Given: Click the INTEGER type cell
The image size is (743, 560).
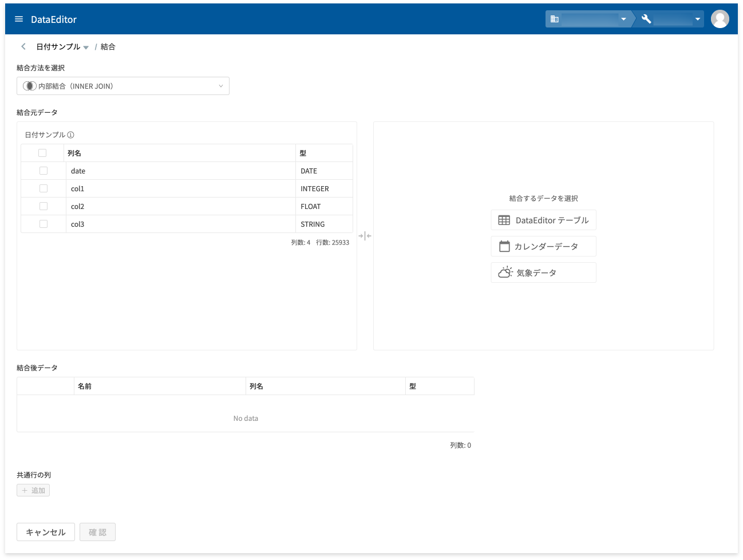Looking at the screenshot, I should coord(324,188).
